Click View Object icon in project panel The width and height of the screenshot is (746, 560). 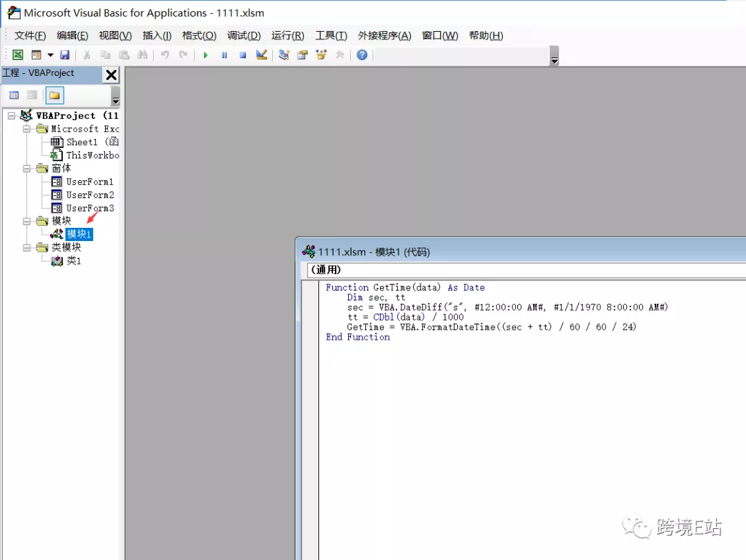(32, 95)
